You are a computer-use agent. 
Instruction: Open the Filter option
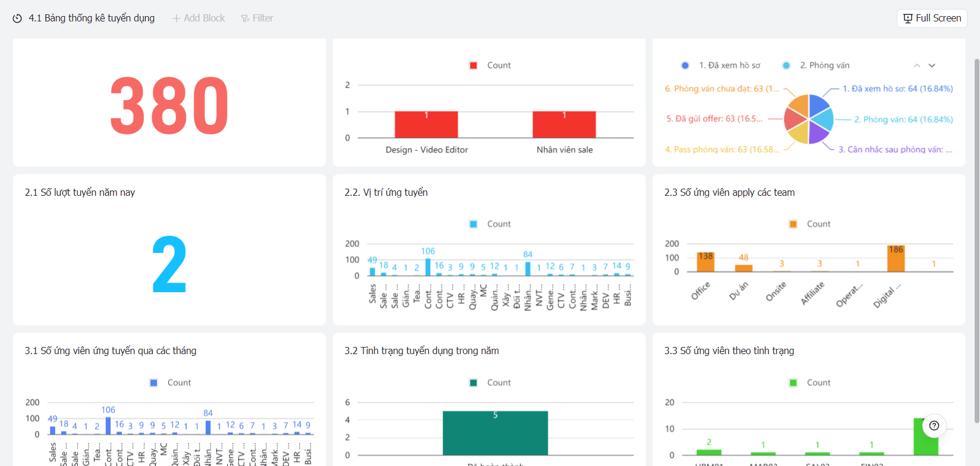tap(257, 18)
